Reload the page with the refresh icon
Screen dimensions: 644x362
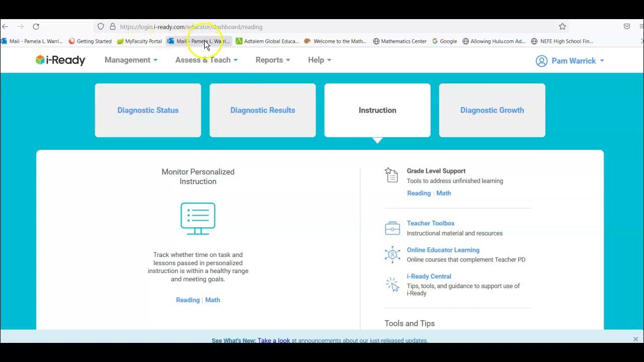click(x=36, y=27)
